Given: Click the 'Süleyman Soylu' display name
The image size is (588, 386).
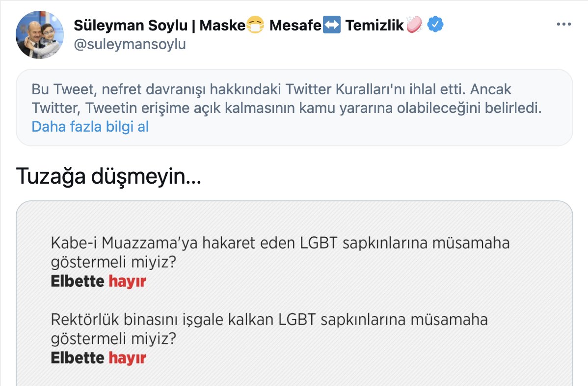Looking at the screenshot, I should (131, 26).
